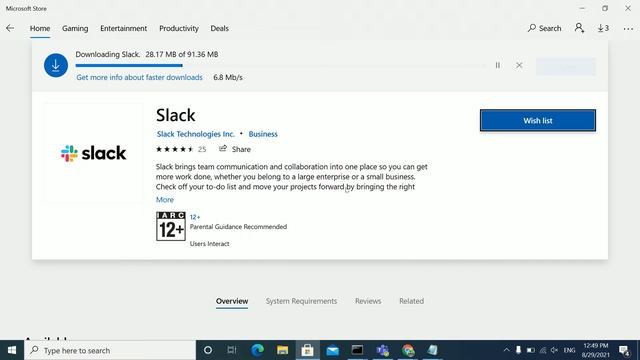Open Cortana circle on taskbar
Image resolution: width=640 pixels, height=360 pixels.
[208, 350]
